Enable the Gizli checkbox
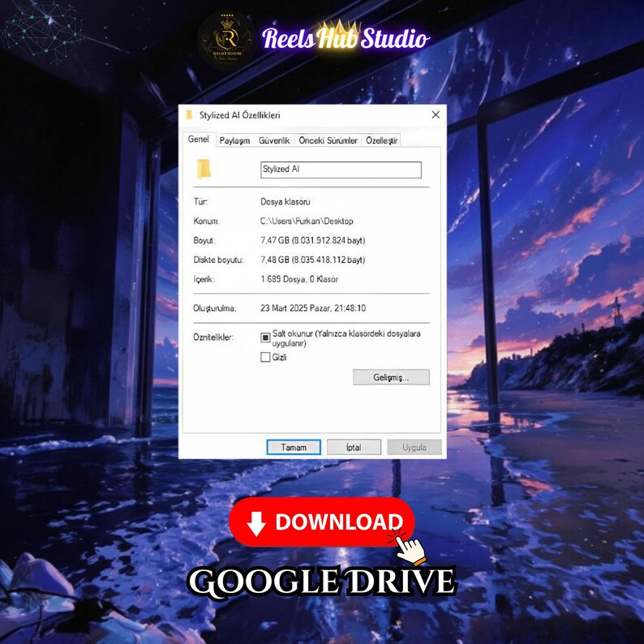 [x=265, y=357]
